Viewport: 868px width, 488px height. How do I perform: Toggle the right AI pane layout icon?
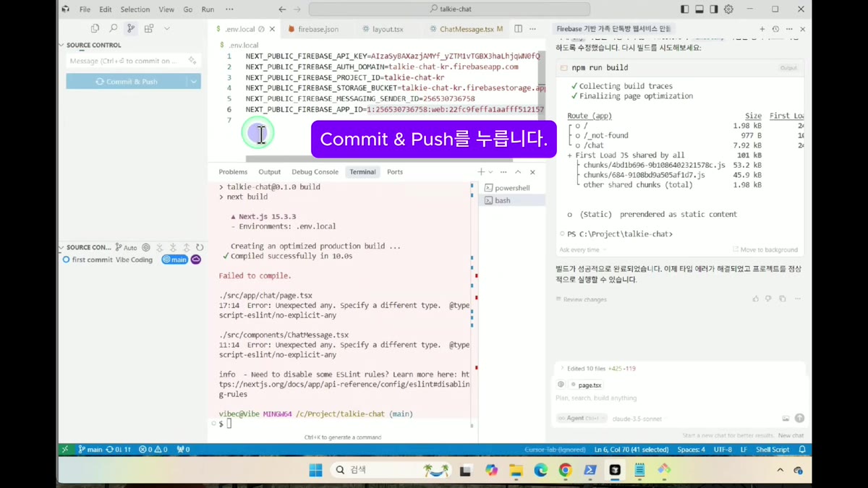coord(714,9)
